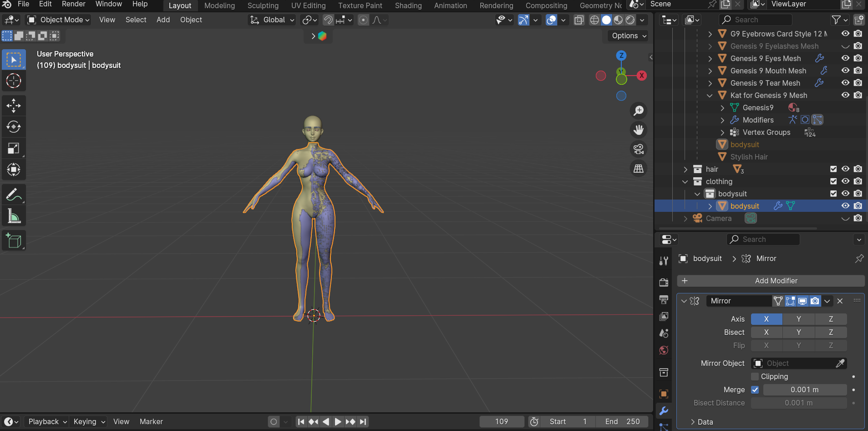Screen dimensions: 868x431
Task: Click the Mirror Object eyedropper icon
Action: tap(840, 363)
